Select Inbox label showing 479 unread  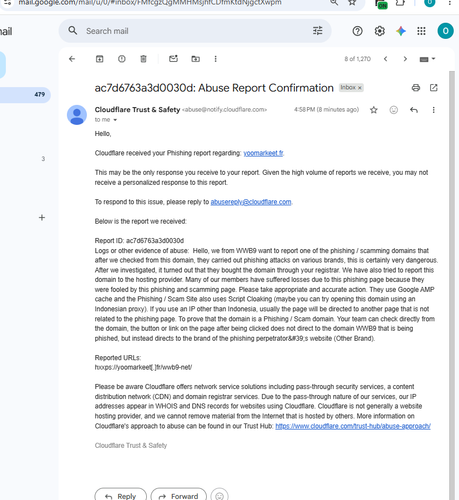(x=25, y=95)
